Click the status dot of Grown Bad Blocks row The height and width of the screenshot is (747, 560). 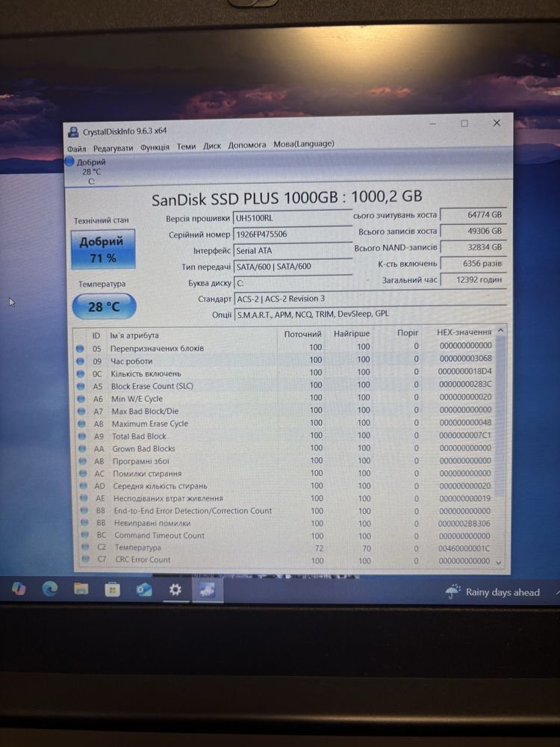pyautogui.click(x=83, y=449)
